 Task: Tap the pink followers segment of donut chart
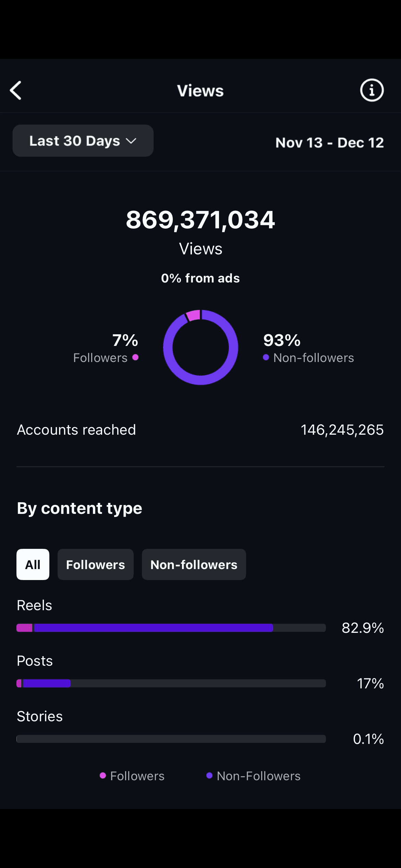coord(193,315)
